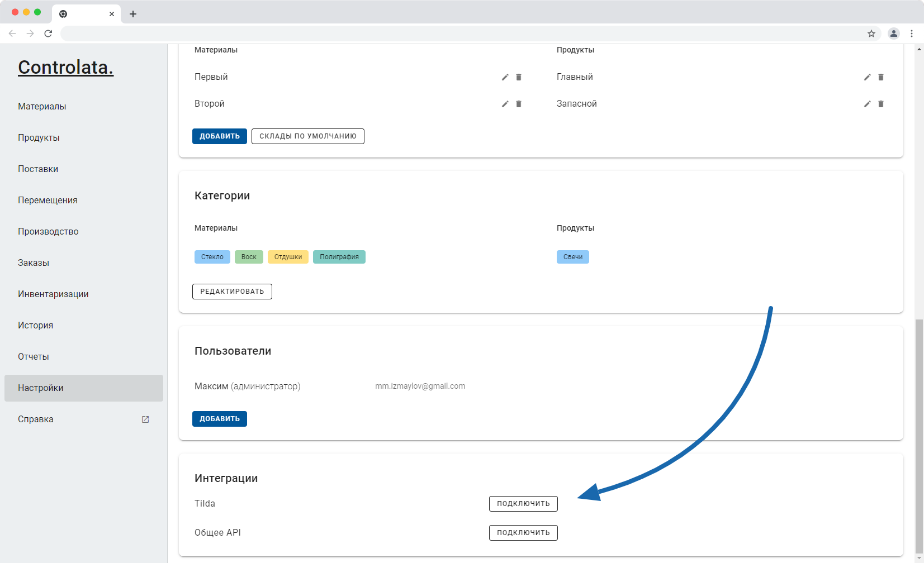
Task: Select the Полиграфия category tag
Action: point(339,257)
